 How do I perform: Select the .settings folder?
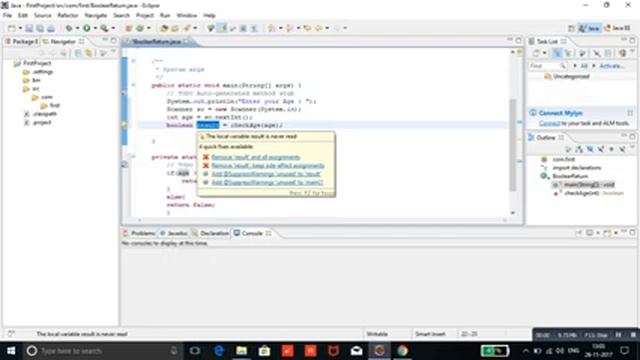tap(38, 72)
